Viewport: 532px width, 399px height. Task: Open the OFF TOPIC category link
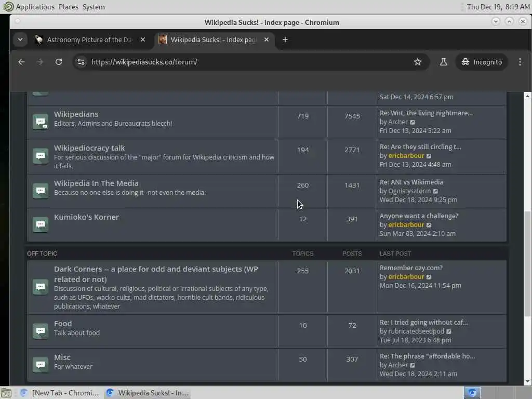point(42,254)
